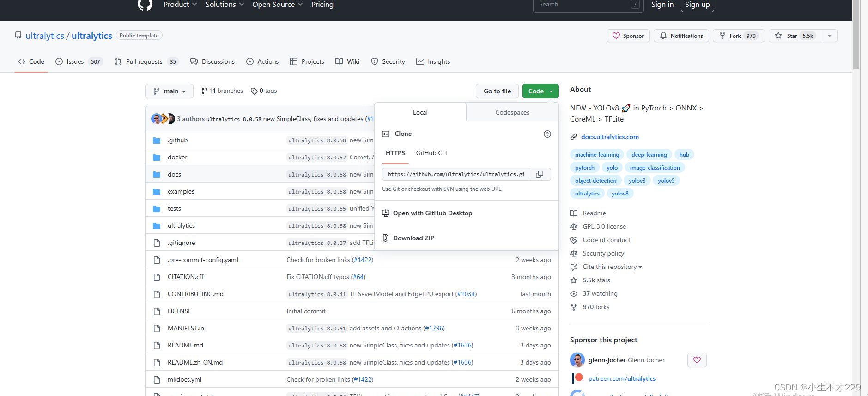Click the Patreon logo icon
The height and width of the screenshot is (396, 868).
[577, 378]
